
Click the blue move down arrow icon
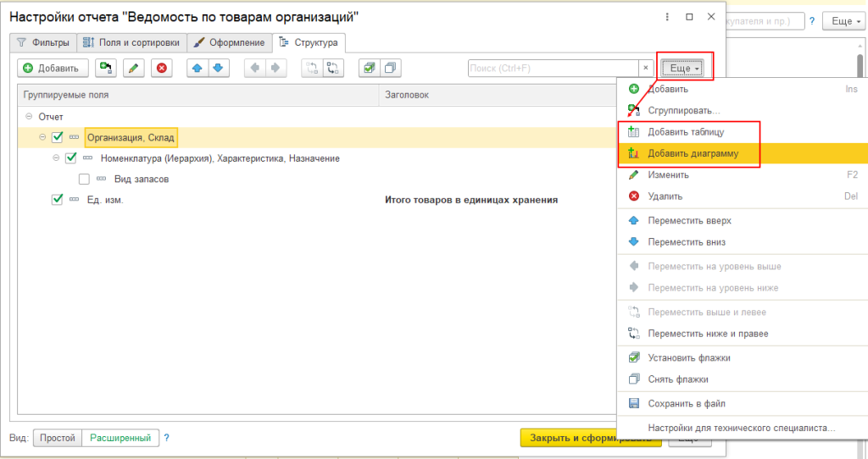point(218,68)
